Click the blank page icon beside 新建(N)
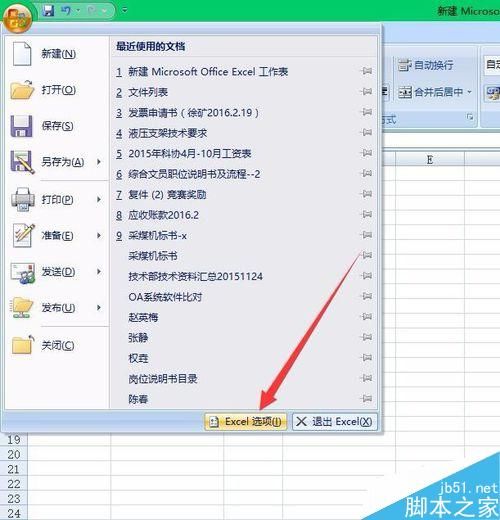Image resolution: width=500 pixels, height=520 pixels. click(22, 54)
